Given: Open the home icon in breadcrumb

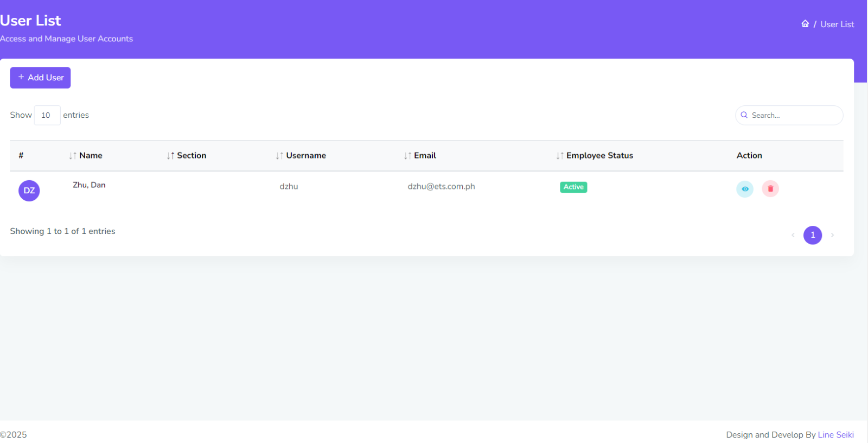Looking at the screenshot, I should point(805,24).
